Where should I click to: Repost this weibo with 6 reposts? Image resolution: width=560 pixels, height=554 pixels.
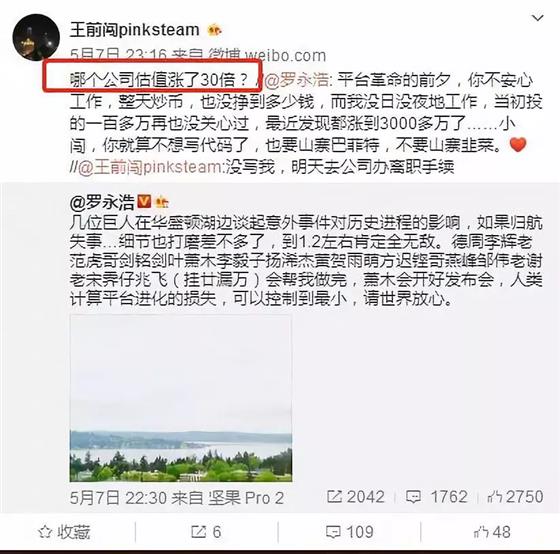tap(206, 532)
